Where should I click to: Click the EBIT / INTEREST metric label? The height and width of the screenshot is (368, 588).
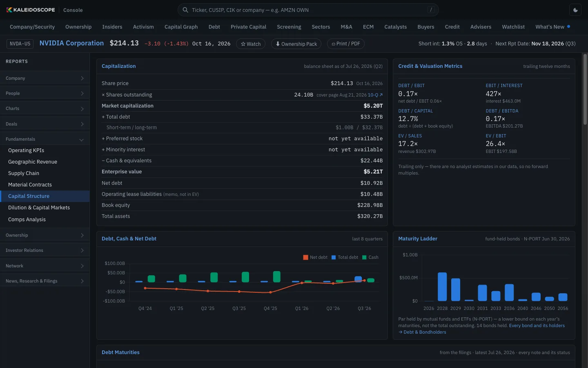pos(504,86)
